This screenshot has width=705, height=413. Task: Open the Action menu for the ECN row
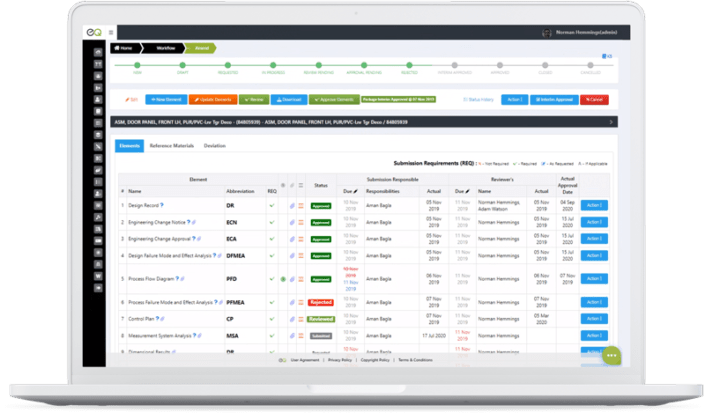(x=594, y=222)
